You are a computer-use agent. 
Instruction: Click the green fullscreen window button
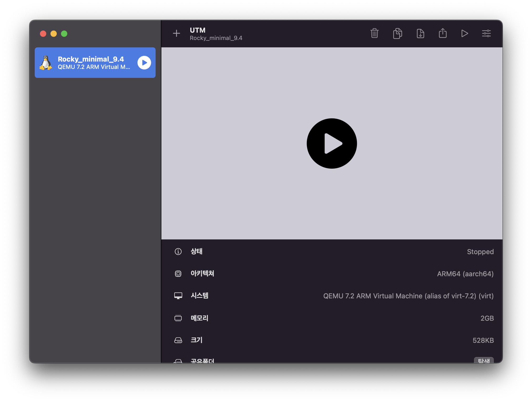[64, 34]
